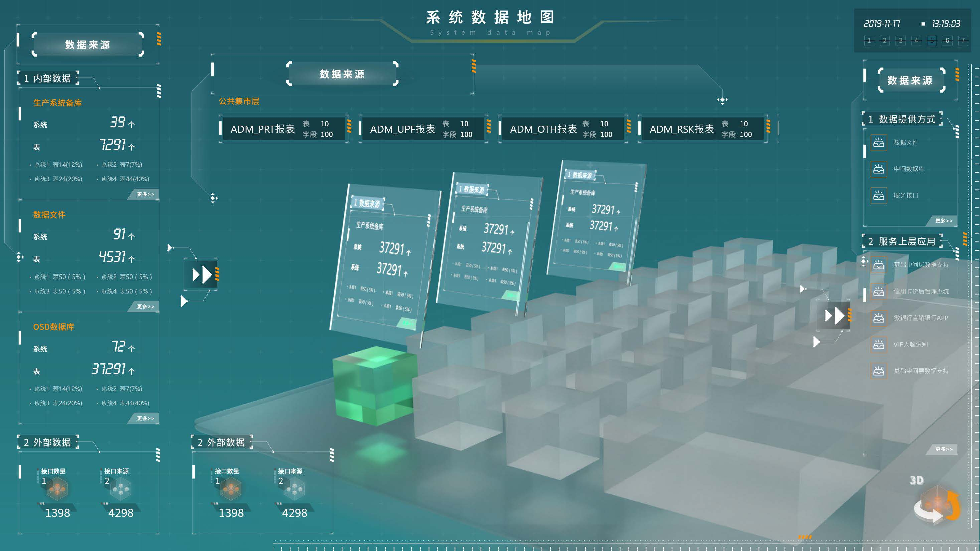Screen dimensions: 980x551
Task: Open the ADM_PRT报表 card
Action: coord(284,129)
